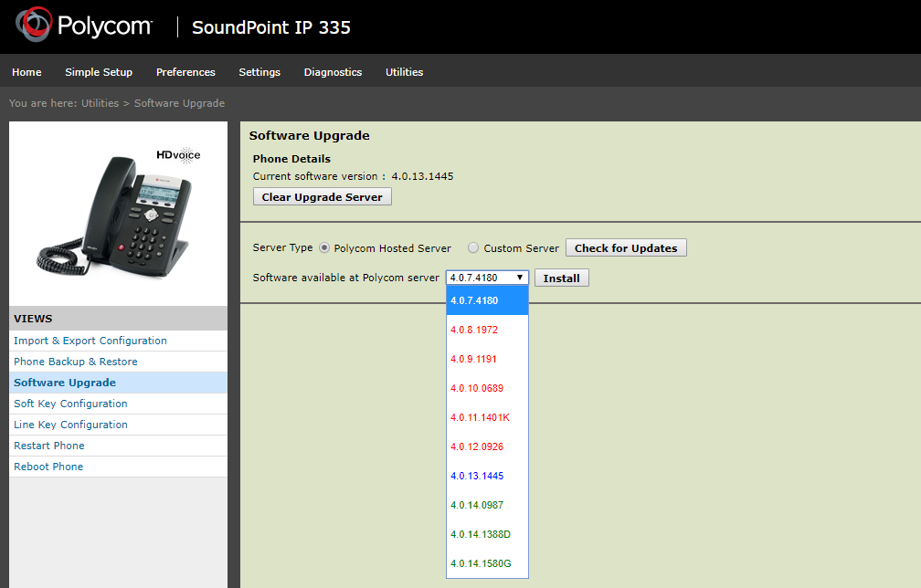The width and height of the screenshot is (921, 588).
Task: Choose version 4.0.11.1401K in the list
Action: (488, 418)
